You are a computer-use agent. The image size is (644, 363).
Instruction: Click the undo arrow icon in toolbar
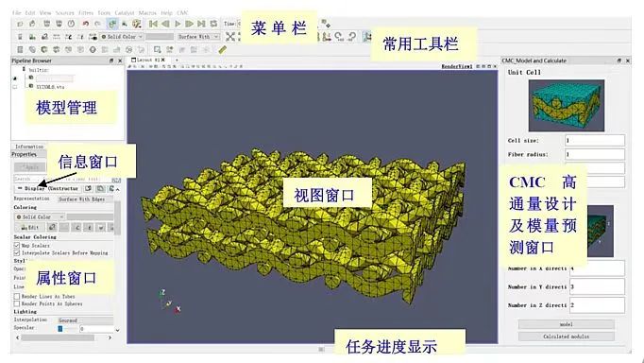(x=85, y=24)
